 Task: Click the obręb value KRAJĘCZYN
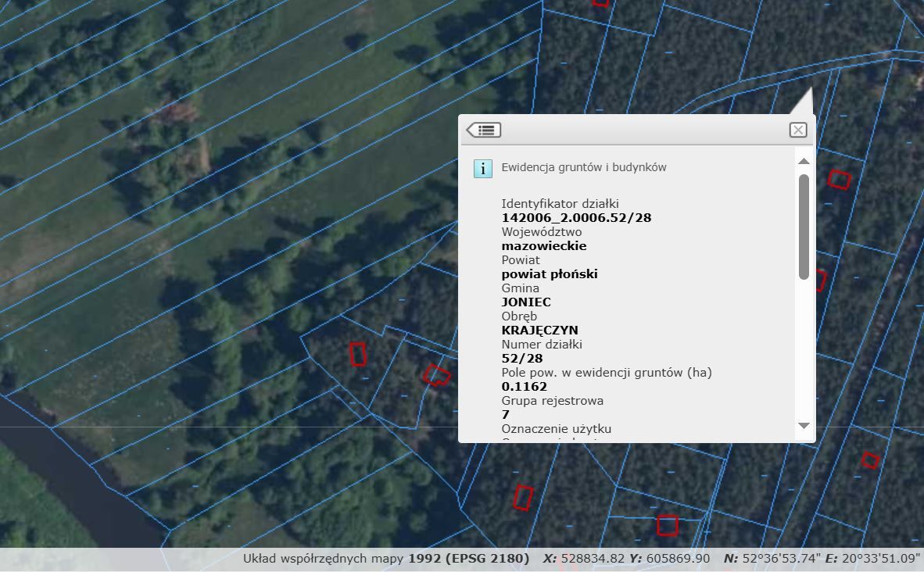(539, 331)
